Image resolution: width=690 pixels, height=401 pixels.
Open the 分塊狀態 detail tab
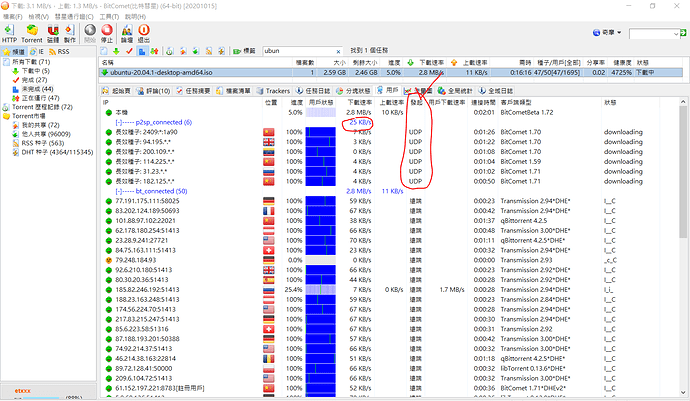353,91
